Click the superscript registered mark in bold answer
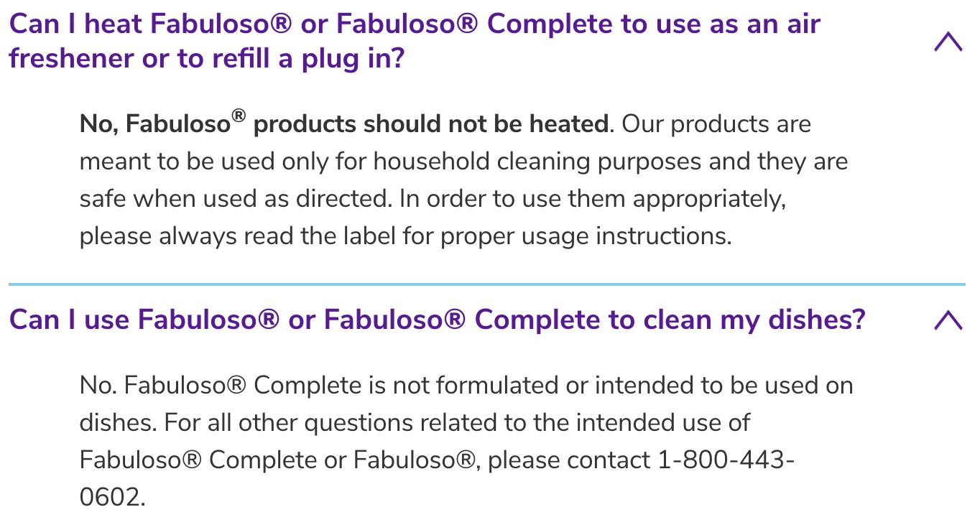 [x=239, y=116]
